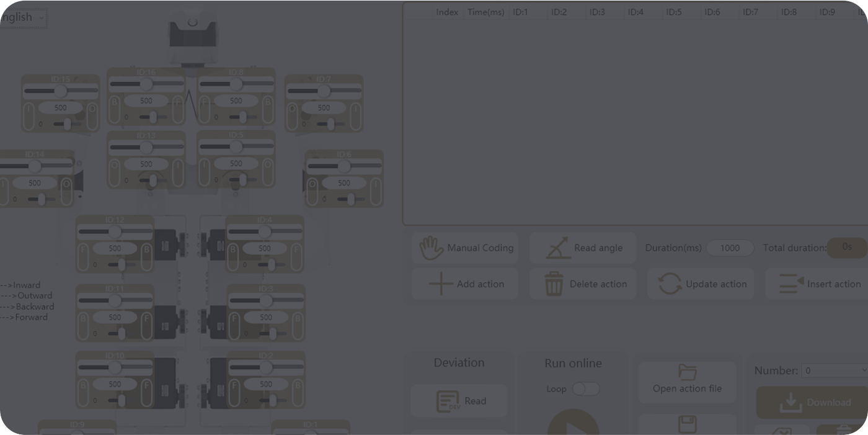Click the ID:16 servo position slider
This screenshot has width=868, height=435.
pyautogui.click(x=146, y=84)
